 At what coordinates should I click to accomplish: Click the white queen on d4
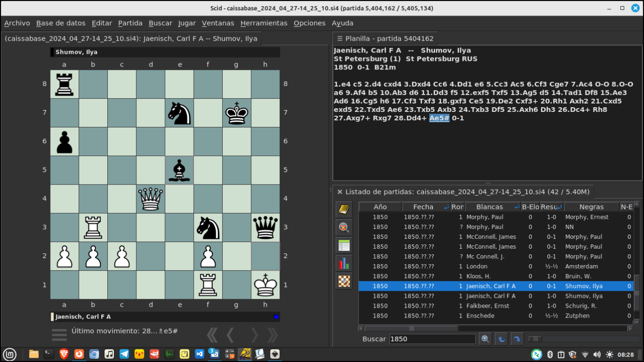[151, 199]
